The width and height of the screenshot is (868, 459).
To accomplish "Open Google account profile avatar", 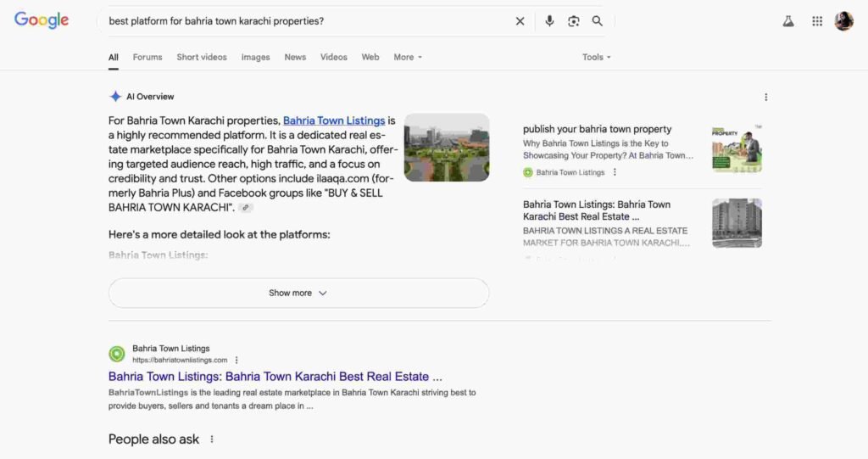I will pos(843,21).
